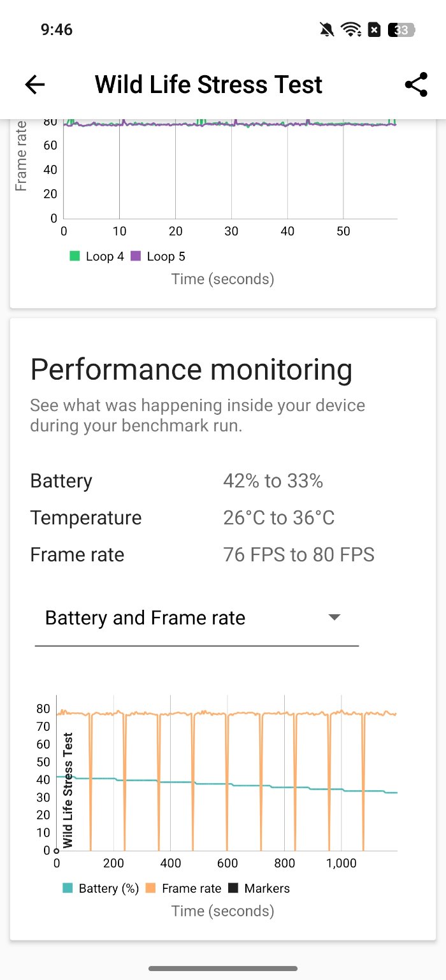Tap the Performance monitoring heading
This screenshot has height=980, width=446.
pos(191,370)
